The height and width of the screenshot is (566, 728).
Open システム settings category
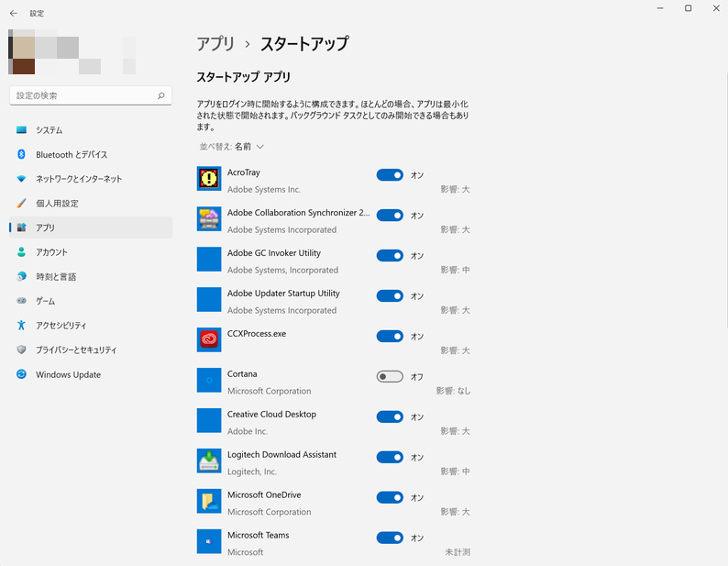tap(91, 130)
